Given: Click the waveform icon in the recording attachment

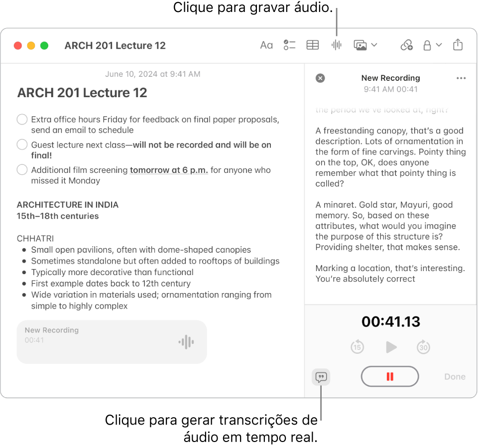Looking at the screenshot, I should 186,342.
